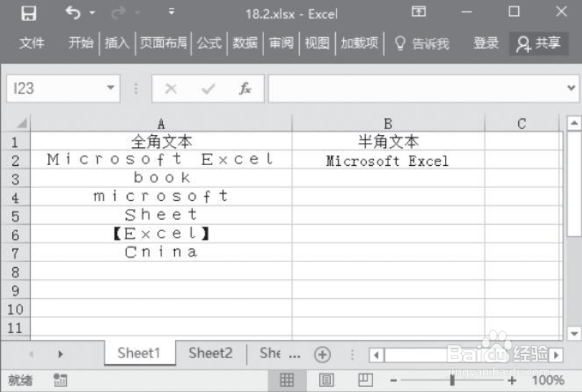Expand the formula bar with its chevron
This screenshot has height=392, width=582.
point(571,88)
